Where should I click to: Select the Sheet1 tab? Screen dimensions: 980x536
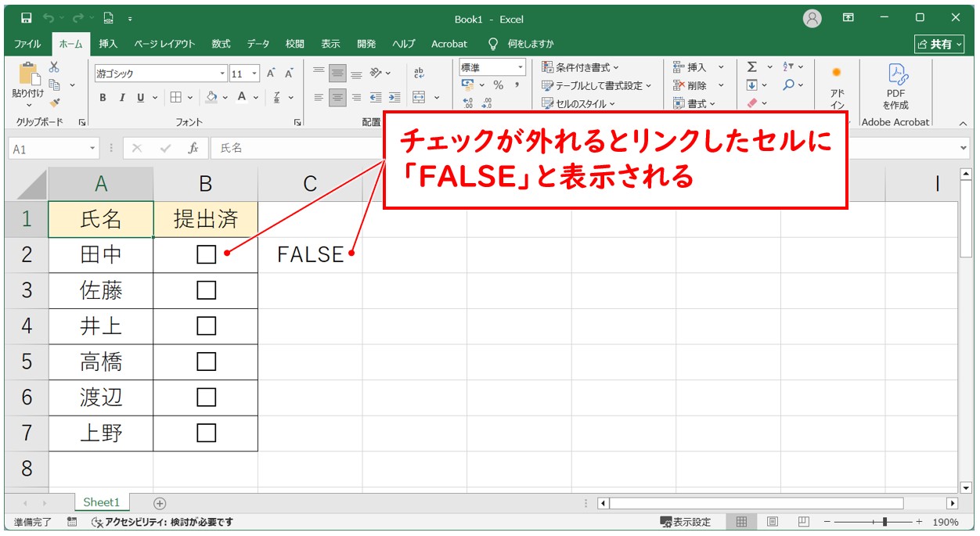tap(102, 502)
